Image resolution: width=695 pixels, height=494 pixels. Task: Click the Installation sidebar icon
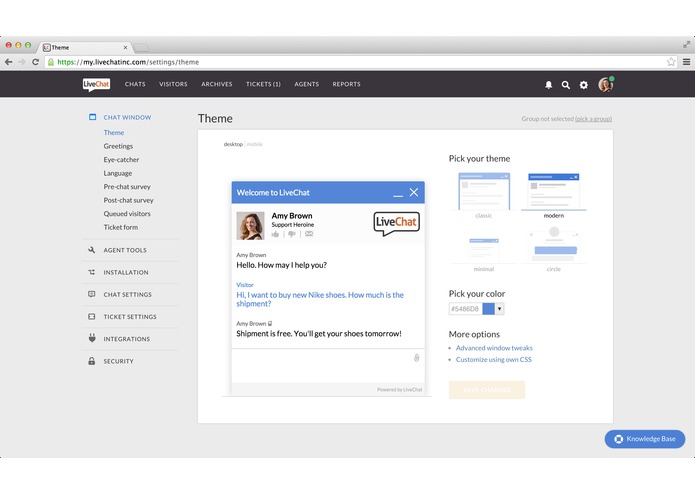pos(92,272)
